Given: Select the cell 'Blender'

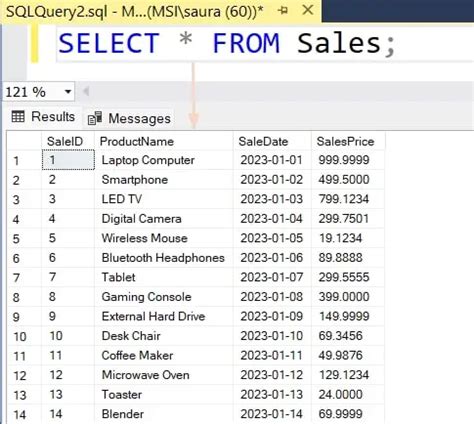Looking at the screenshot, I should (x=164, y=414).
